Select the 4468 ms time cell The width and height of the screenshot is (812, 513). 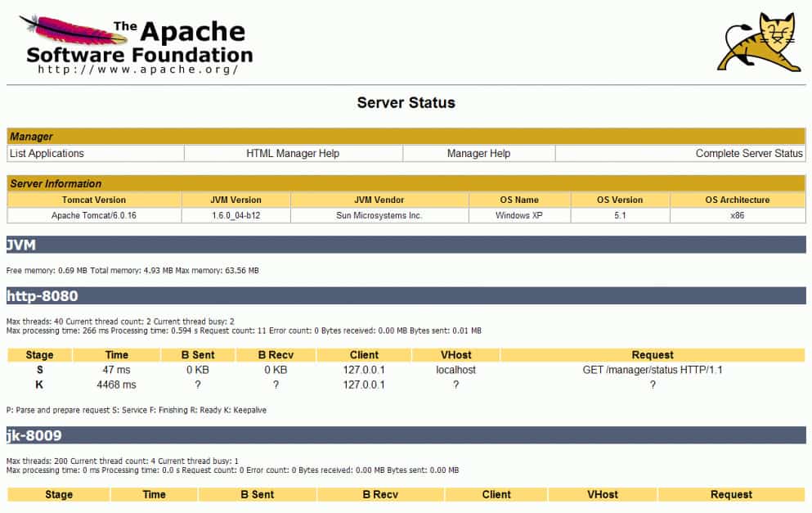pyautogui.click(x=116, y=385)
